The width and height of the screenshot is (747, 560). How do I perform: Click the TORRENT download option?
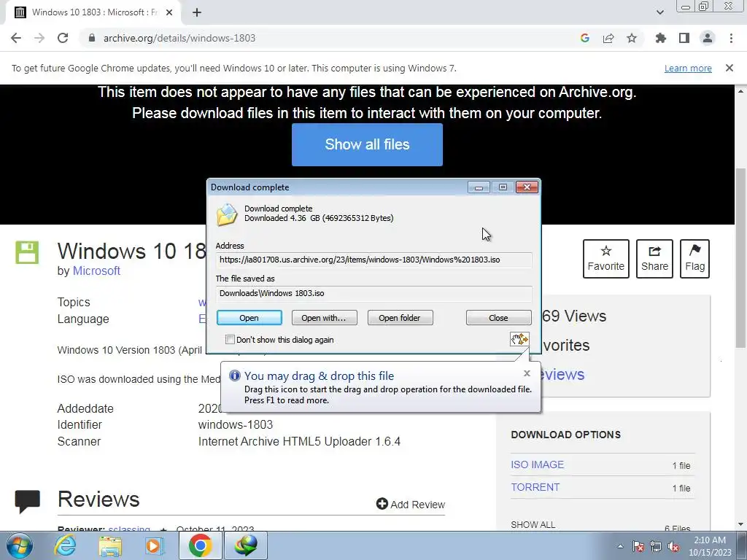coord(535,487)
